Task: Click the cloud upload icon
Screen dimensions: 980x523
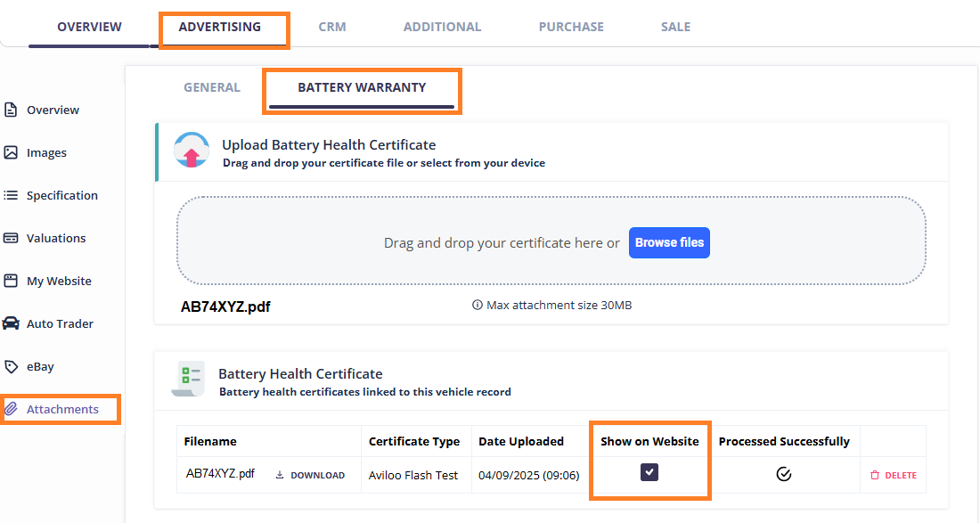Action: point(191,151)
